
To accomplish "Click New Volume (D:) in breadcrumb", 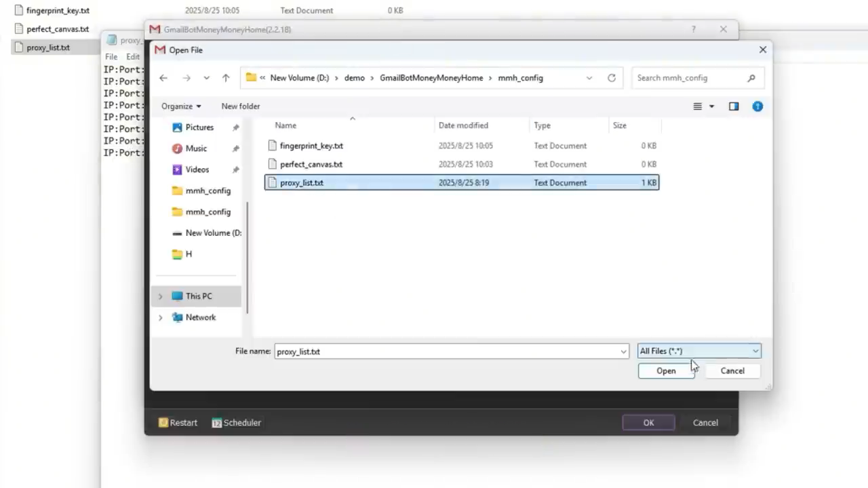I will click(300, 78).
